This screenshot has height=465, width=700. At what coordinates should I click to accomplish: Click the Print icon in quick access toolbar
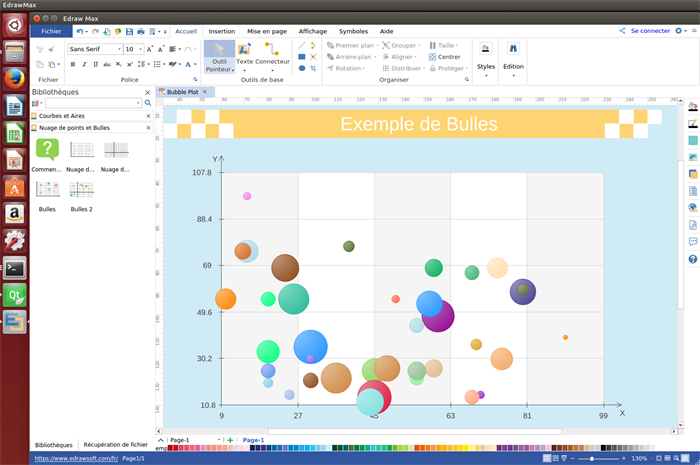(139, 31)
